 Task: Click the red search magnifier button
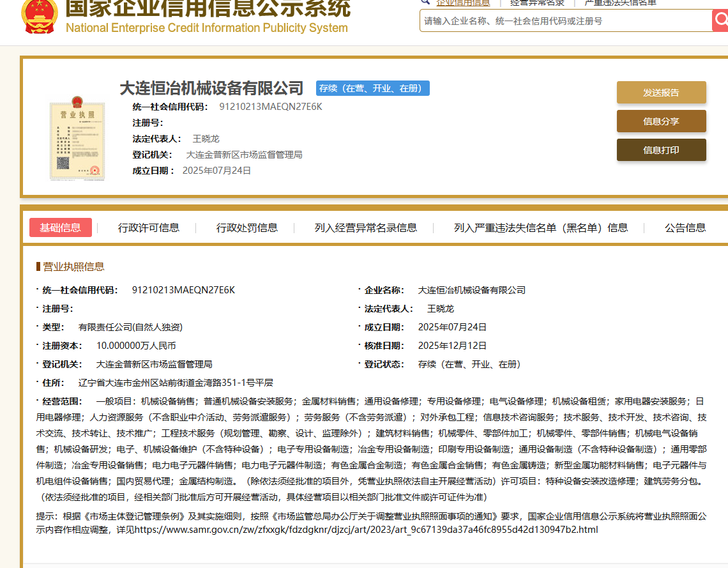point(720,20)
